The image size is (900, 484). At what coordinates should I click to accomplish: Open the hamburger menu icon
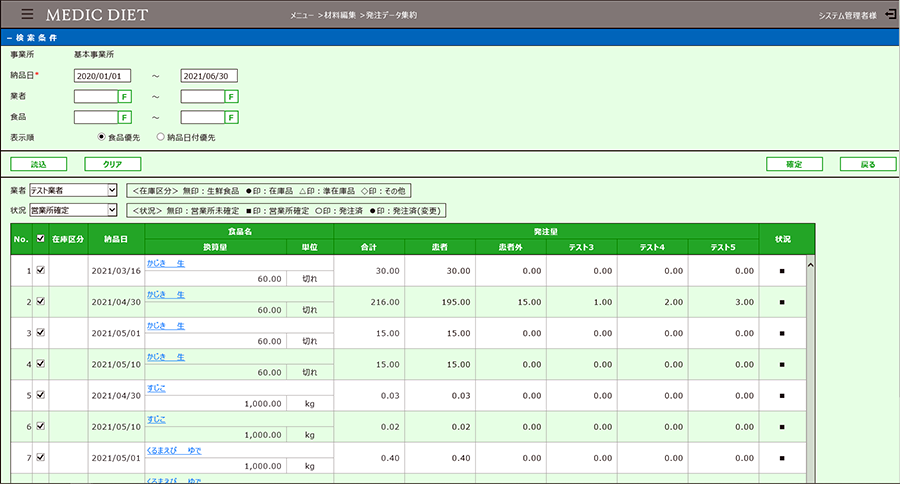[27, 14]
